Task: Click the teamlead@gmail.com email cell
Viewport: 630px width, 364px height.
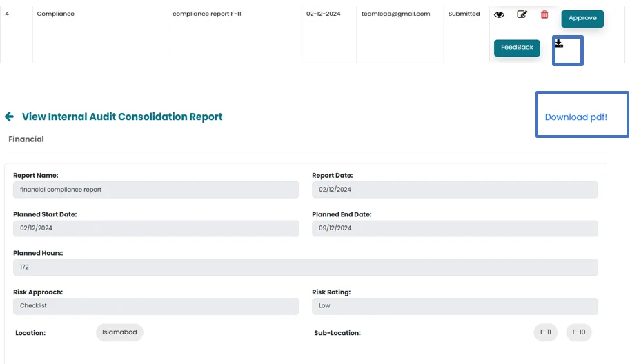Action: 395,14
